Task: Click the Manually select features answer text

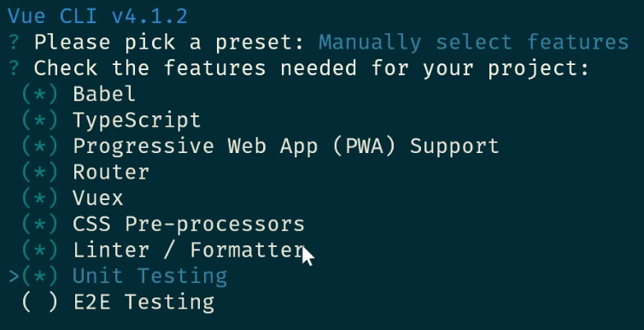Action: pos(473,43)
